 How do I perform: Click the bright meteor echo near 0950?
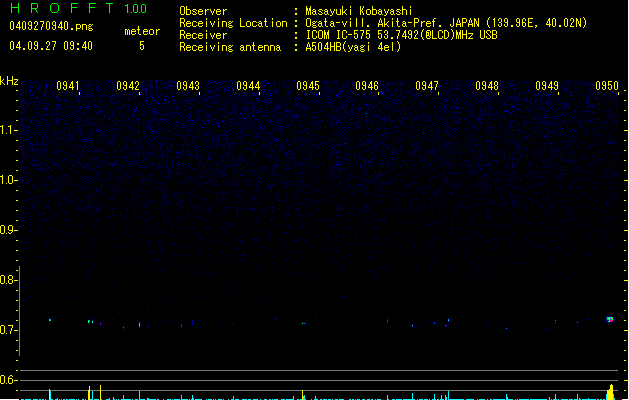click(x=610, y=319)
